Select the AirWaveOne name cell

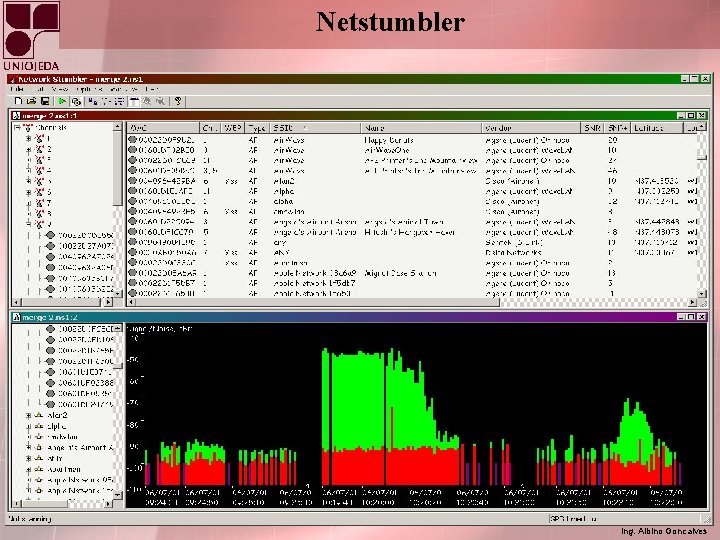point(387,150)
